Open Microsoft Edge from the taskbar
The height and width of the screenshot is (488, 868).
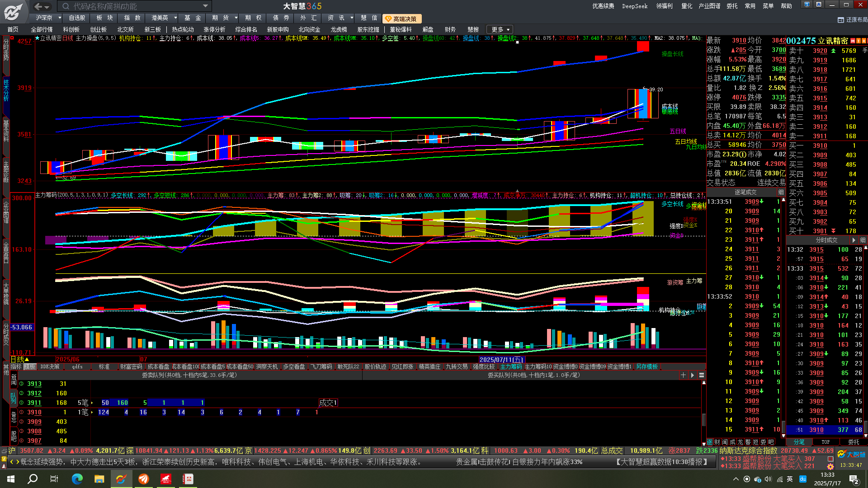[x=77, y=479]
